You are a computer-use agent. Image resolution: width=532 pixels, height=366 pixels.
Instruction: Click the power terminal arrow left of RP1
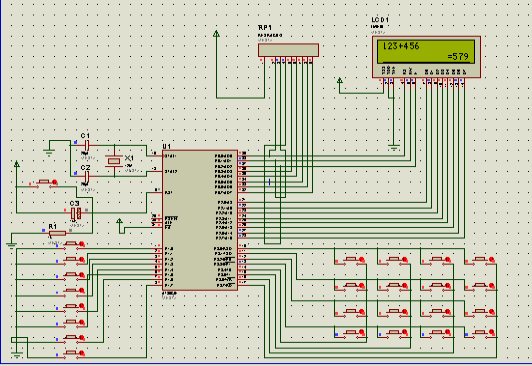[x=216, y=34]
